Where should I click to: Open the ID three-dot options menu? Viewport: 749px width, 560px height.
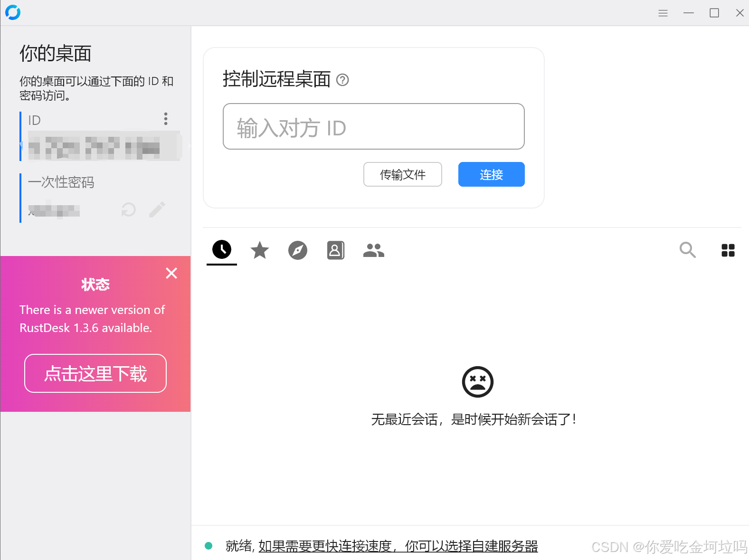(x=166, y=119)
